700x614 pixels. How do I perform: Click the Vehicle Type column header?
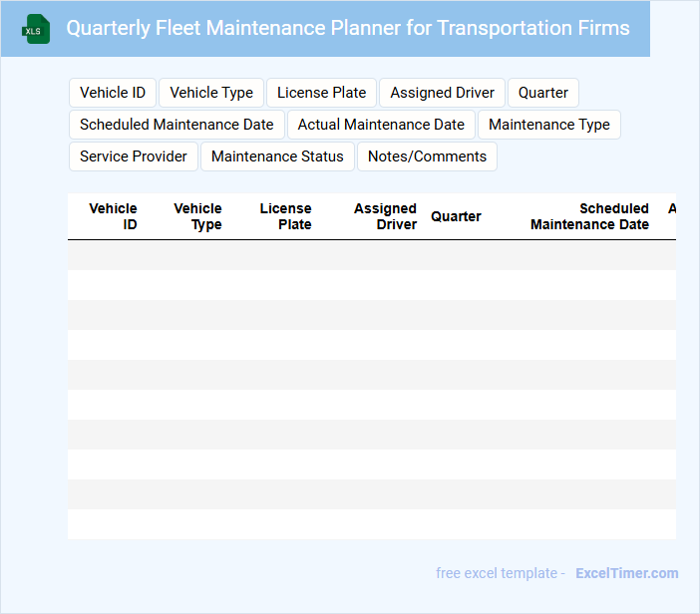click(x=198, y=216)
